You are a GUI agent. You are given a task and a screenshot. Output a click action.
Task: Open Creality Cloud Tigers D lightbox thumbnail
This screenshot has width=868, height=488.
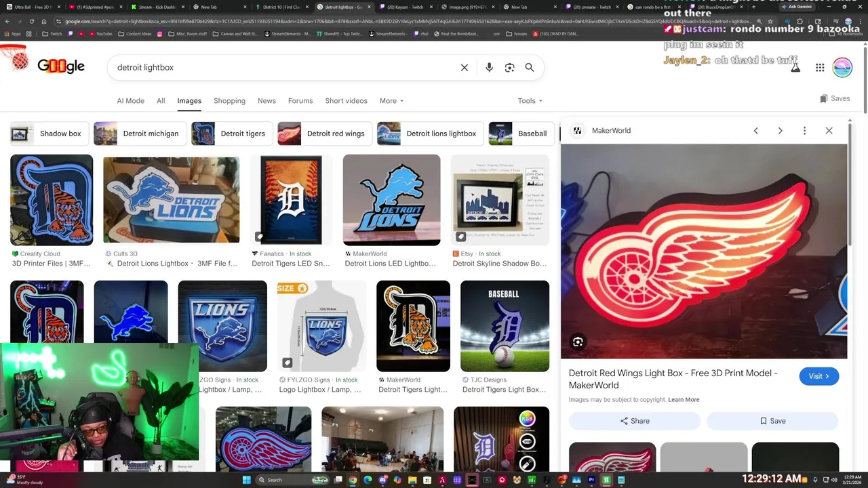click(52, 200)
